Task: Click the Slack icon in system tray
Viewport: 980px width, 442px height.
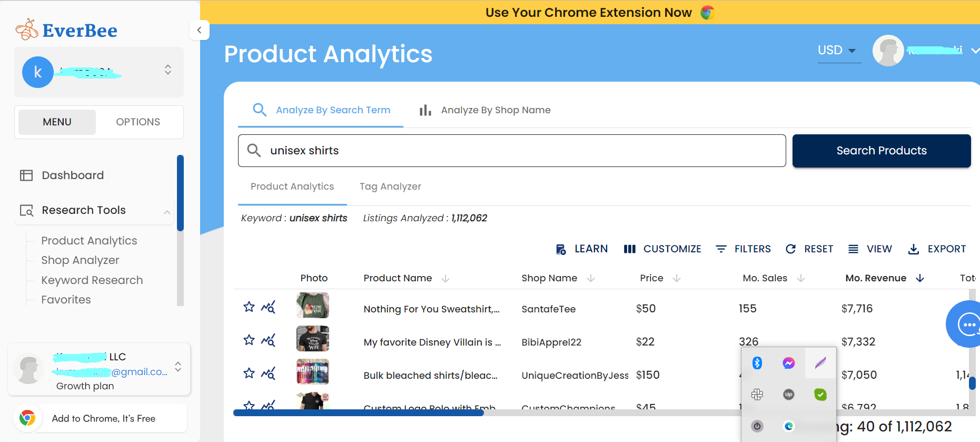Action: pyautogui.click(x=757, y=394)
